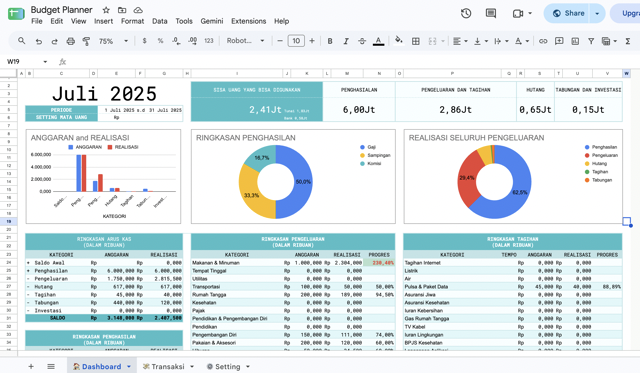This screenshot has width=640, height=373.
Task: Open the font family dropdown
Action: click(x=246, y=41)
